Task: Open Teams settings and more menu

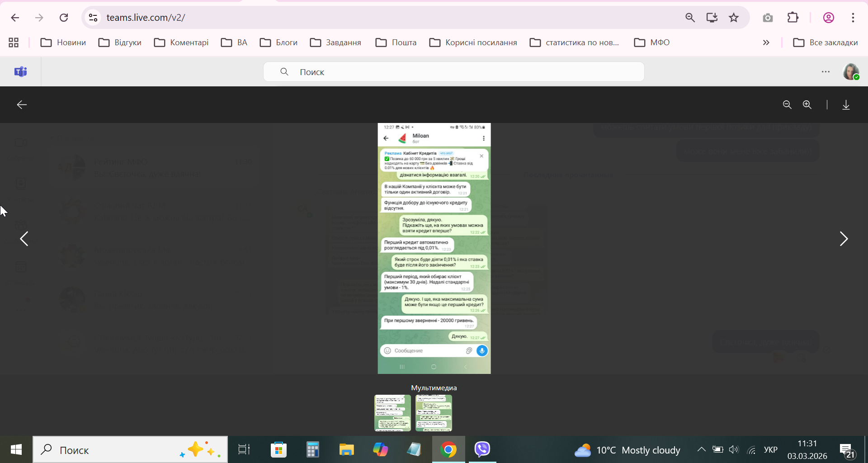Action: [826, 72]
